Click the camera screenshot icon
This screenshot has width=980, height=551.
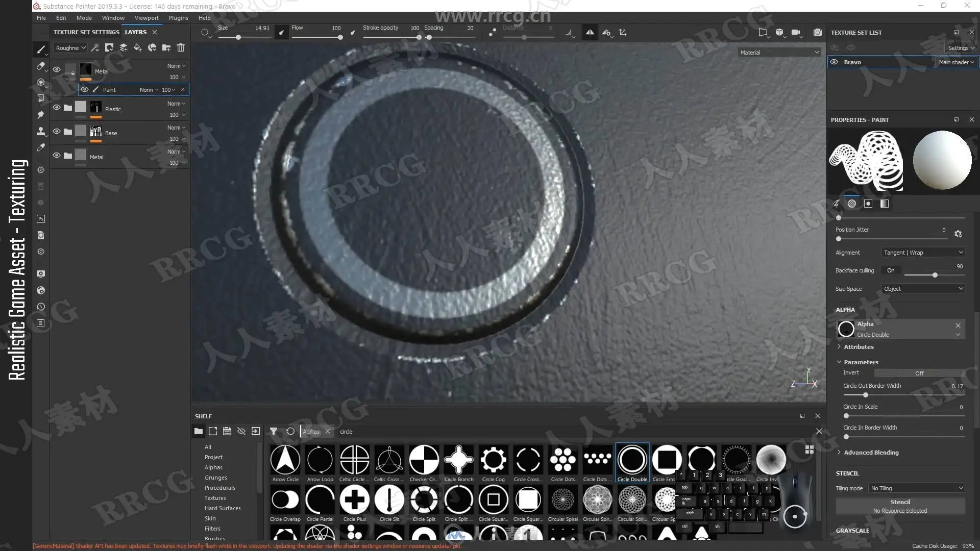click(818, 32)
